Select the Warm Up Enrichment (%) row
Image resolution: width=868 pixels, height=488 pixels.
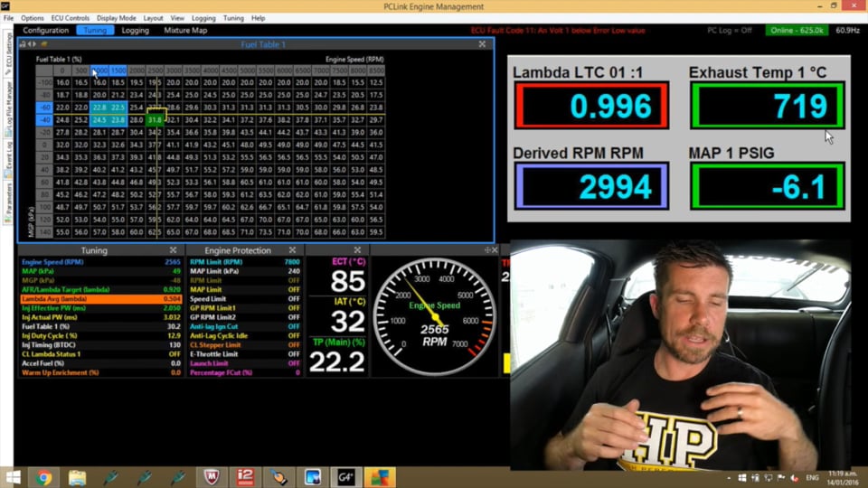100,373
